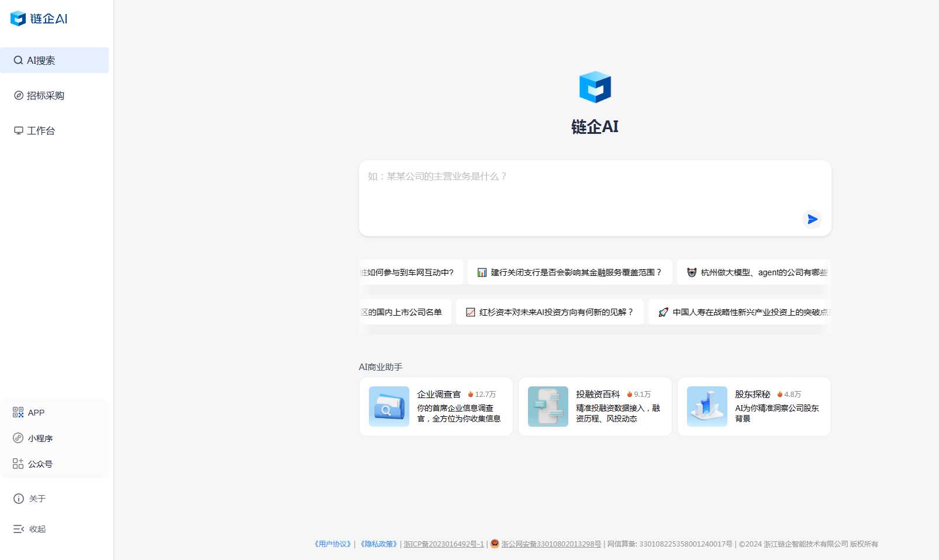
Task: Click the AI商业助手 section heading
Action: pyautogui.click(x=381, y=367)
